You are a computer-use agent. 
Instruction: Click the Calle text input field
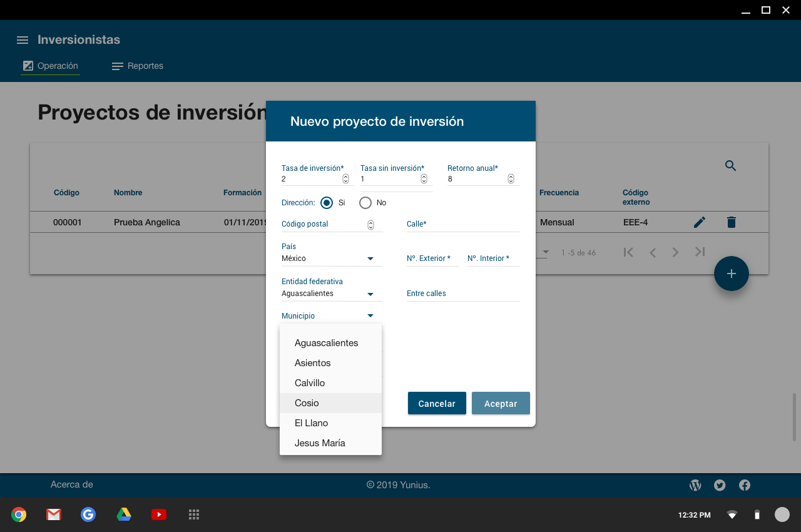pyautogui.click(x=462, y=224)
